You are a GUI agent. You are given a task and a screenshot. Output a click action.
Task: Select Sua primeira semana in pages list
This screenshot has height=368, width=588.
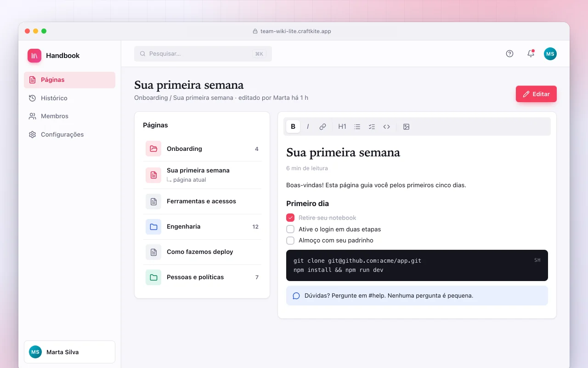pos(202,175)
